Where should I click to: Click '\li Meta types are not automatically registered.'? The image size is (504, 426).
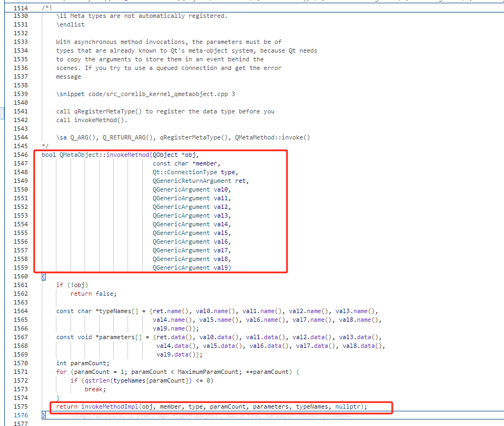coord(142,16)
